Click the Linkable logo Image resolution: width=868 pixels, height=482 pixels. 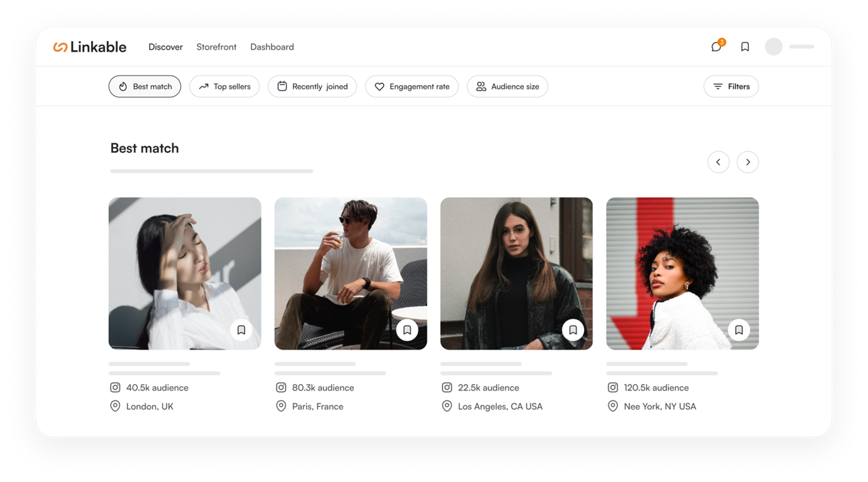tap(90, 47)
